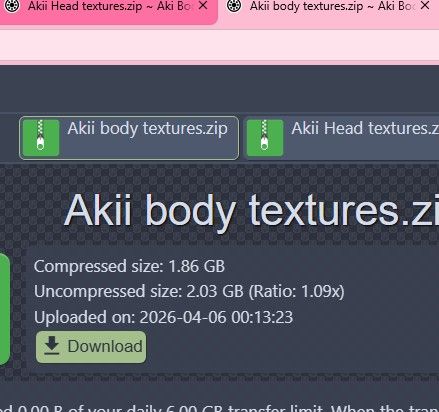Click the Akii body textures.zip card label
Screen dimensions: 439x412
pos(147,129)
